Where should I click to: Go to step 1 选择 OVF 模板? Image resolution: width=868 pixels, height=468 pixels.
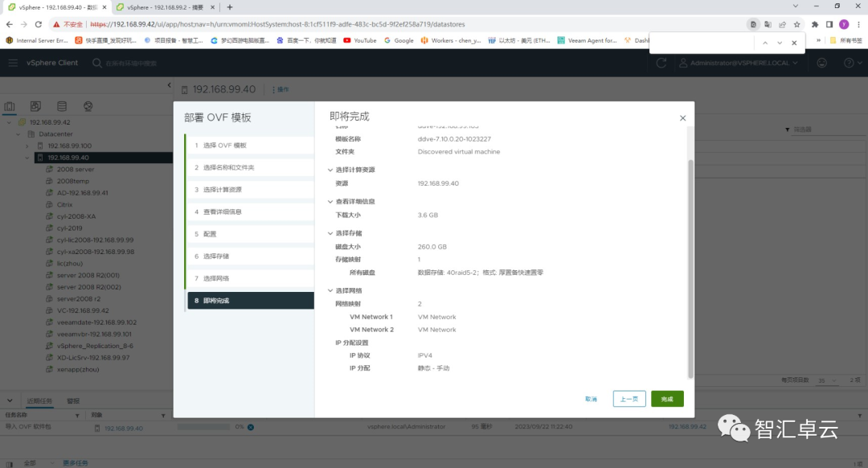click(x=250, y=145)
